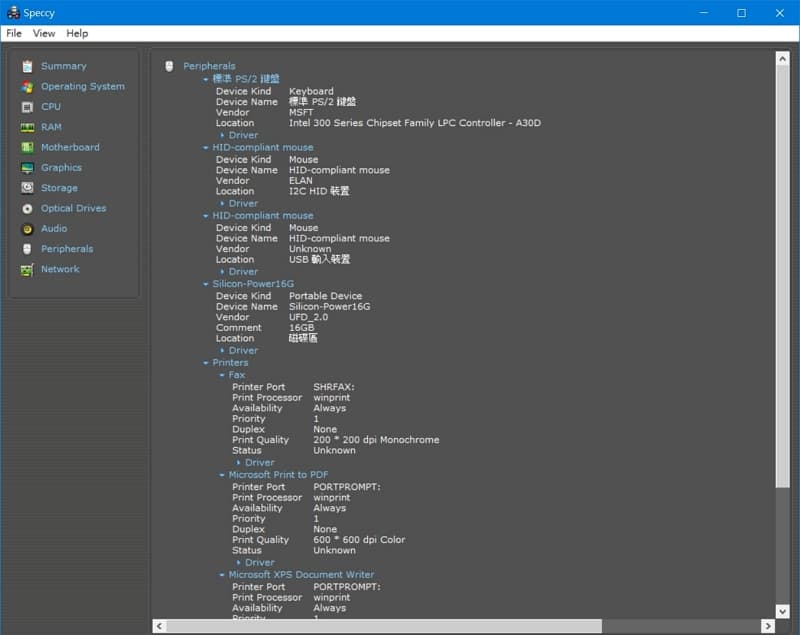
Task: Close the Speccy window
Action: (780, 13)
